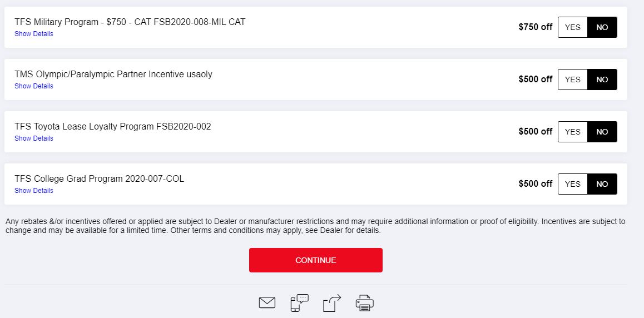Set Toyota Lease Loyalty Program to NO
Screen dimensions: 644x318
coord(602,132)
